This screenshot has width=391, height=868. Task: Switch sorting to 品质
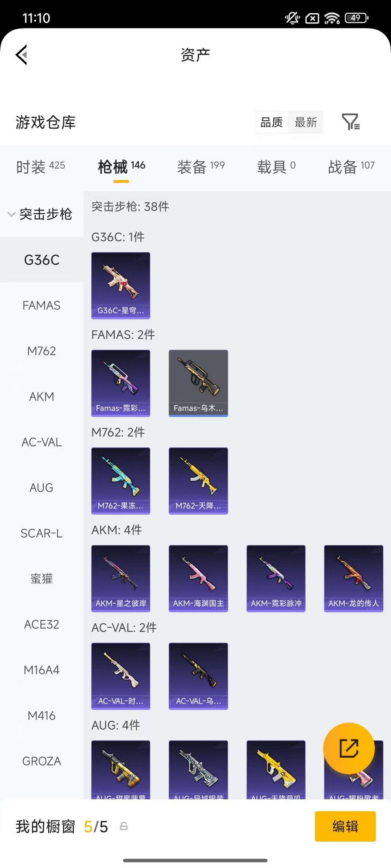tap(272, 123)
